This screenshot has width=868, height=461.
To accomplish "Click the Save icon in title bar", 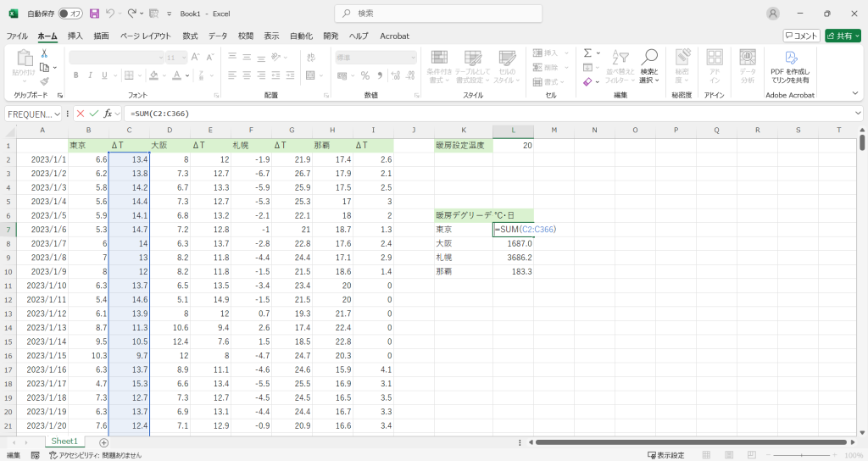I will pyautogui.click(x=94, y=14).
